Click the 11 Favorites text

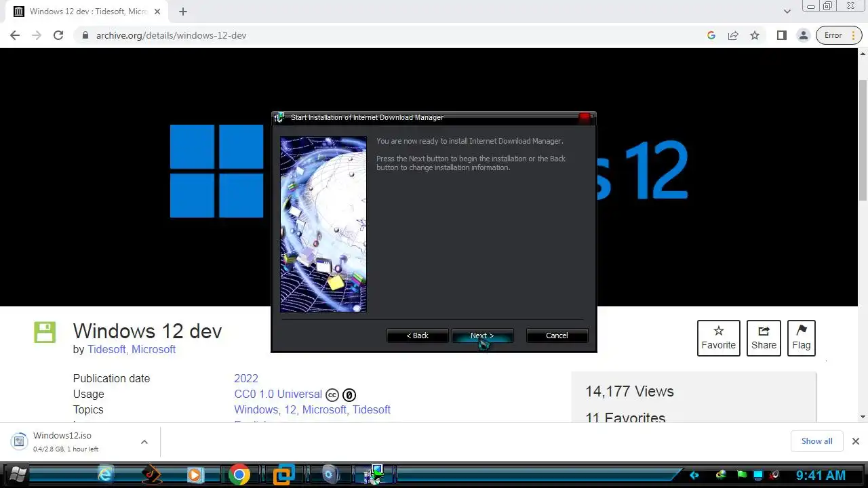click(625, 417)
